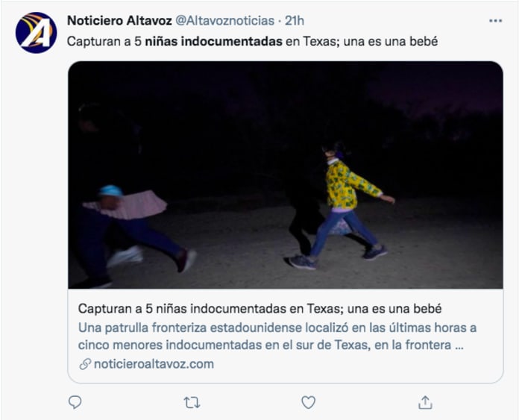Retweet this Noticiero Altavoz post
522x420 pixels.
pos(192,402)
